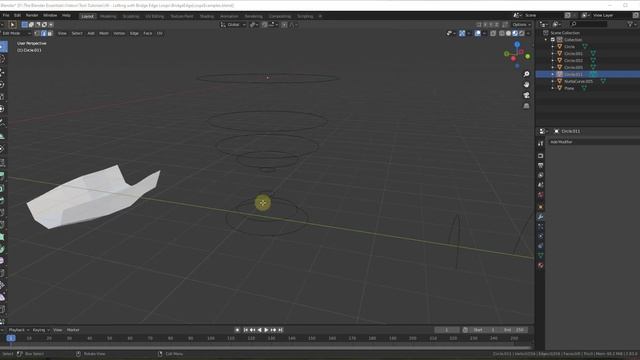Open the Playback menu in timeline
The image size is (640, 360).
coord(18,330)
